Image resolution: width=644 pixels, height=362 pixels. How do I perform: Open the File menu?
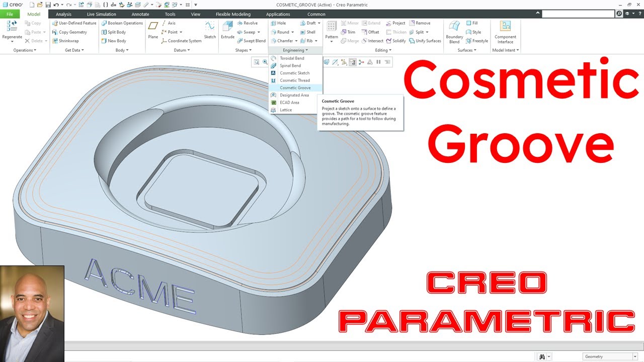10,14
